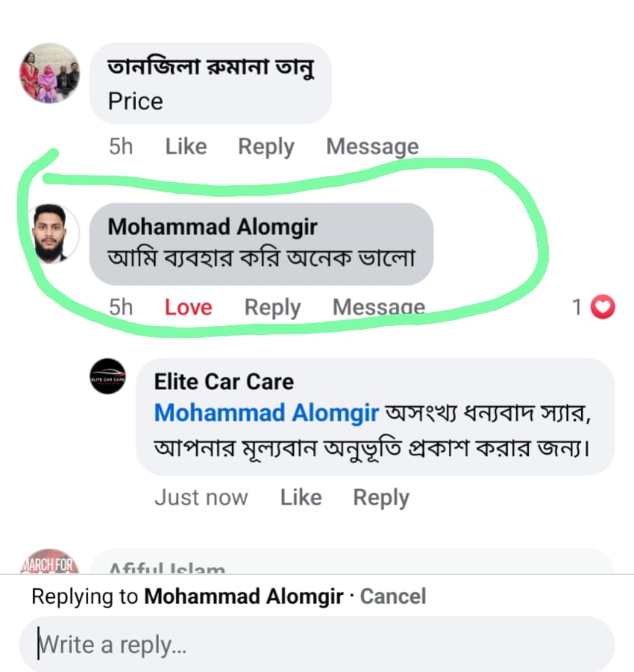Focus the Write a reply input field
The image size is (634, 672).
(x=316, y=645)
